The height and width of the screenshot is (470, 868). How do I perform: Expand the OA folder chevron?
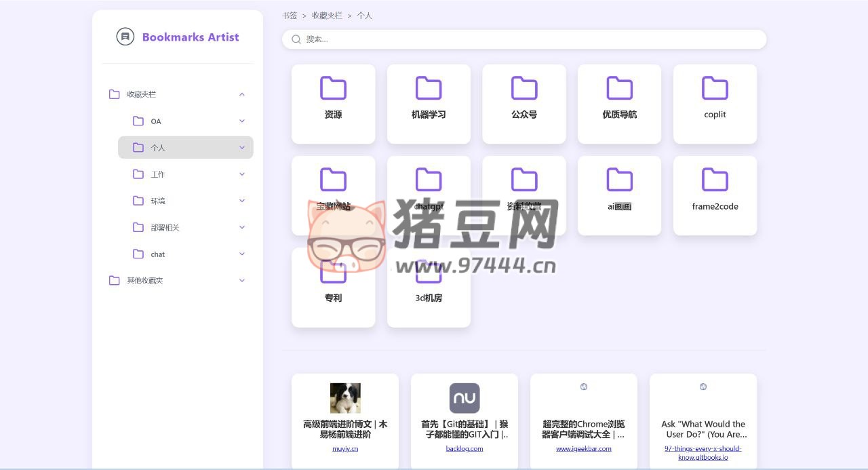[x=242, y=121]
